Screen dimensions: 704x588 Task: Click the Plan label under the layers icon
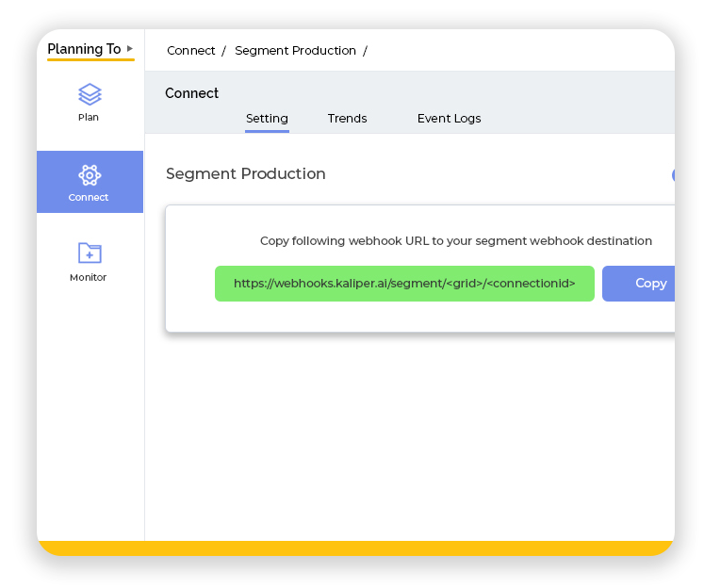tap(89, 118)
